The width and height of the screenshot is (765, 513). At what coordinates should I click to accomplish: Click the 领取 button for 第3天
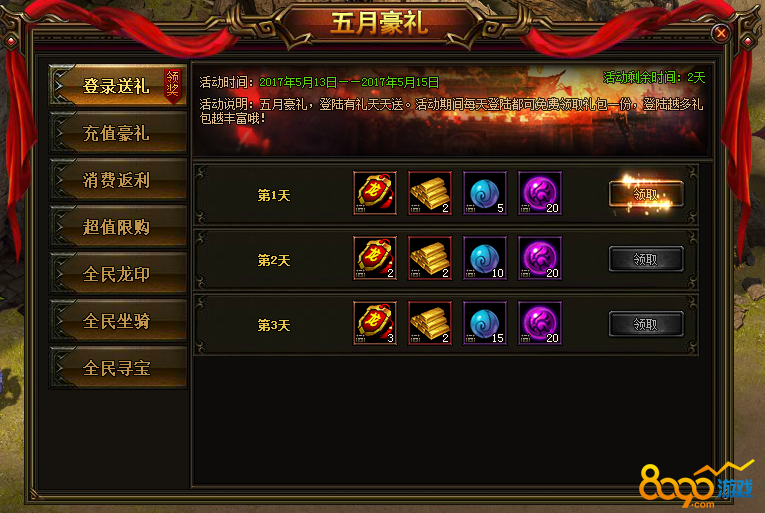pyautogui.click(x=646, y=324)
